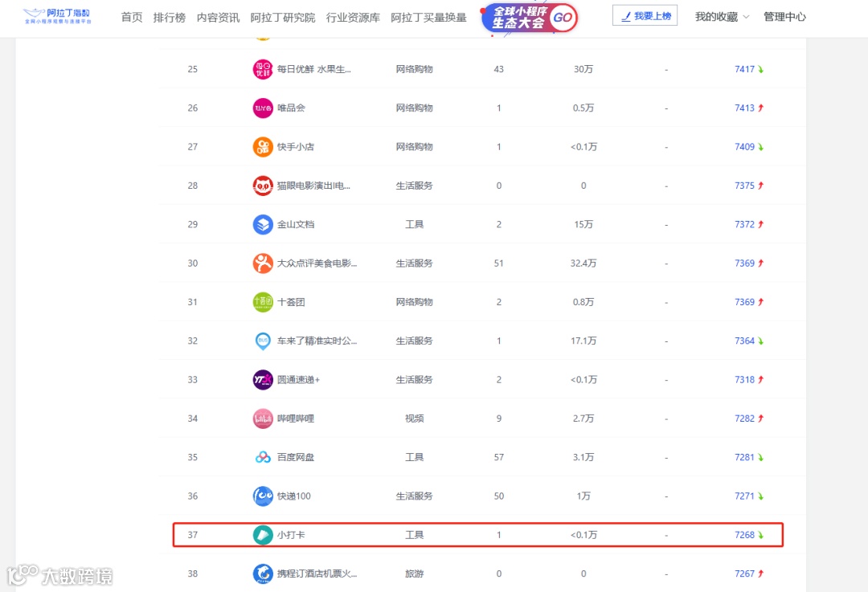The image size is (868, 592).
Task: Open the 金山文档 name link
Action: click(x=296, y=225)
